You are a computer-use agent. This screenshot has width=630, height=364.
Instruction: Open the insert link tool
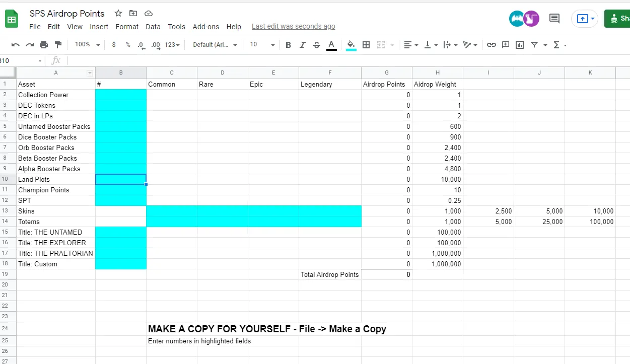pyautogui.click(x=491, y=45)
